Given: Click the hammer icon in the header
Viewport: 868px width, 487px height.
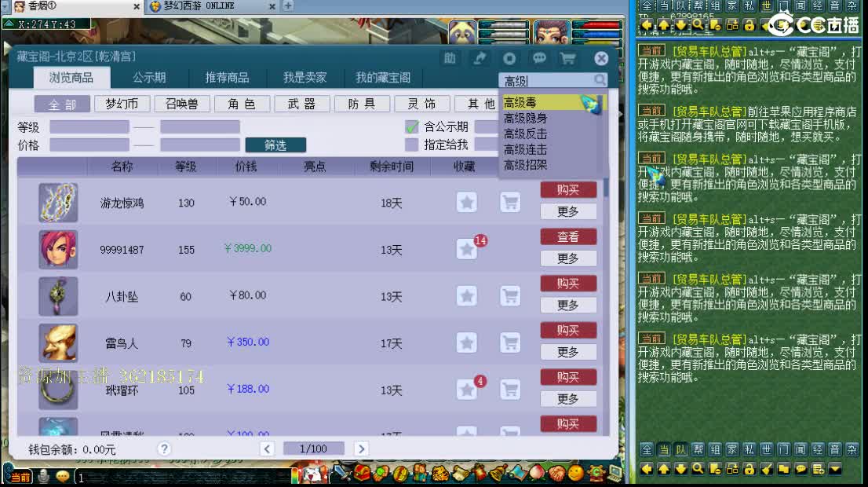Looking at the screenshot, I should click(x=480, y=58).
